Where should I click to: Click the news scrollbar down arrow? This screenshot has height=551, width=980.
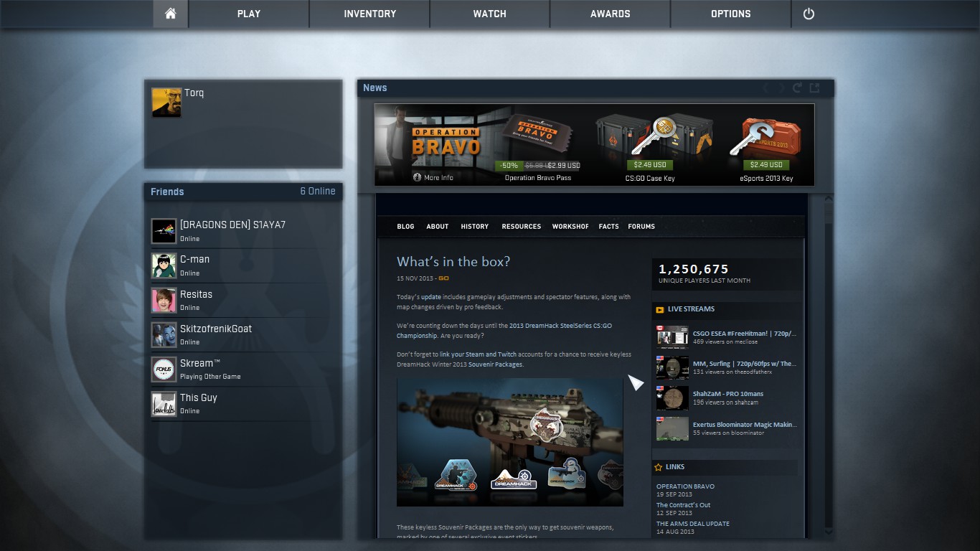[x=829, y=532]
